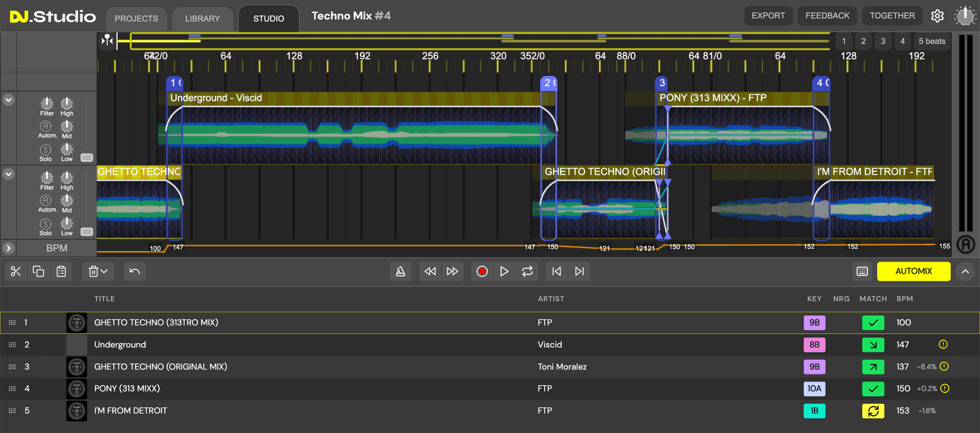Viewport: 980px width, 433px height.
Task: Select row GHETTO TECHNO (ORIGINAL MIX)
Action: (490, 367)
